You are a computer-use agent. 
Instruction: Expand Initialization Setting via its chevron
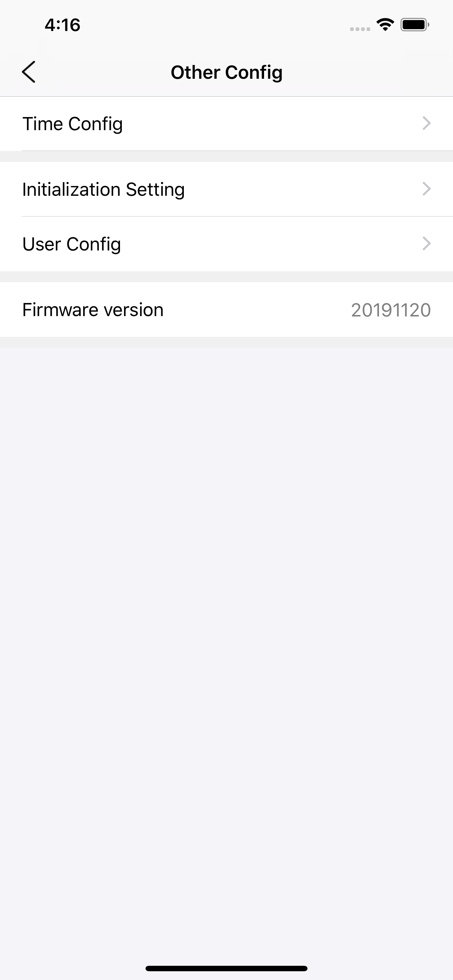click(x=427, y=189)
